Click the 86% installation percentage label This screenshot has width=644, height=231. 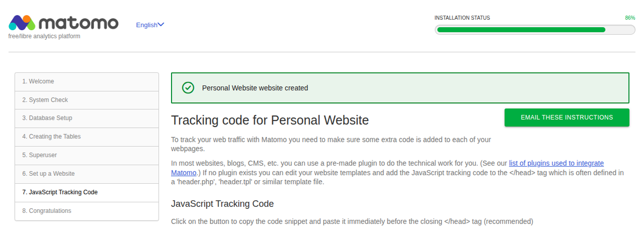630,18
